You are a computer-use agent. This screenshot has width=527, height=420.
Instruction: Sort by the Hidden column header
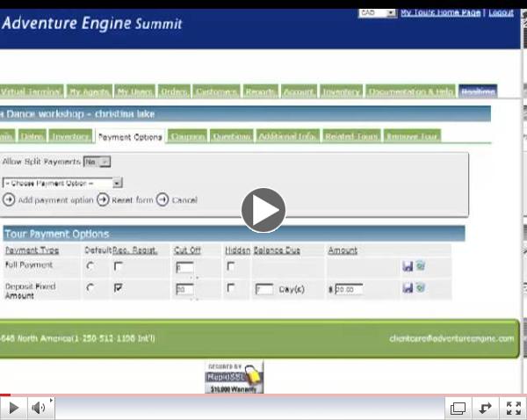pos(238,250)
